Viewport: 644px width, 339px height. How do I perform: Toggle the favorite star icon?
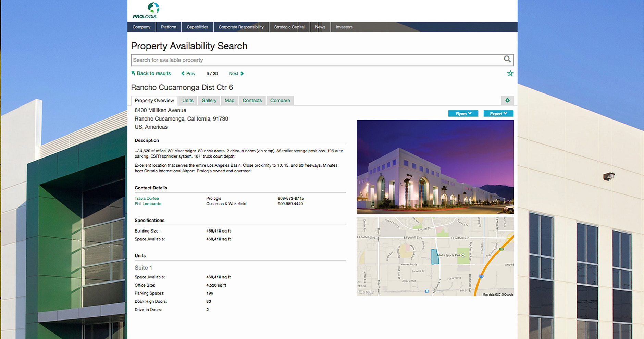click(510, 73)
